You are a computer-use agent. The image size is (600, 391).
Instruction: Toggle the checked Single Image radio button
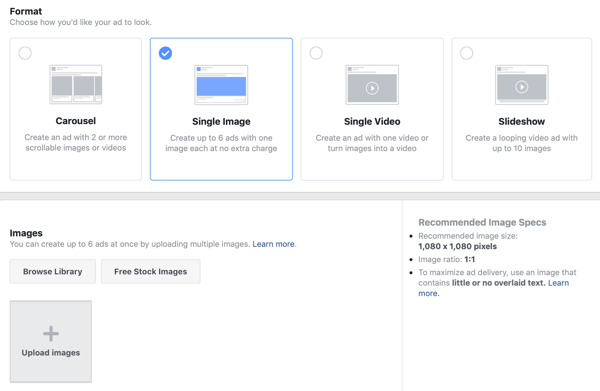165,53
